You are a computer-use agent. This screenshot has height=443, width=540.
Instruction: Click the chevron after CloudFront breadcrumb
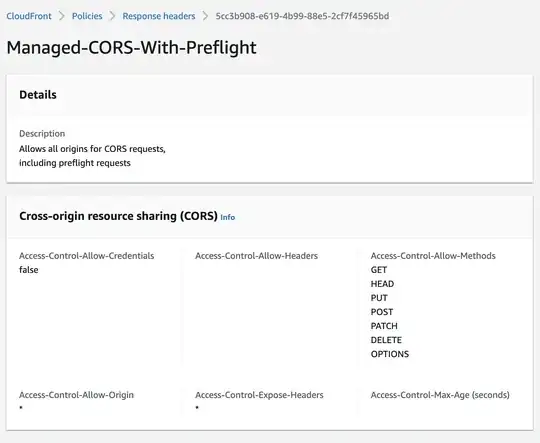(x=62, y=16)
